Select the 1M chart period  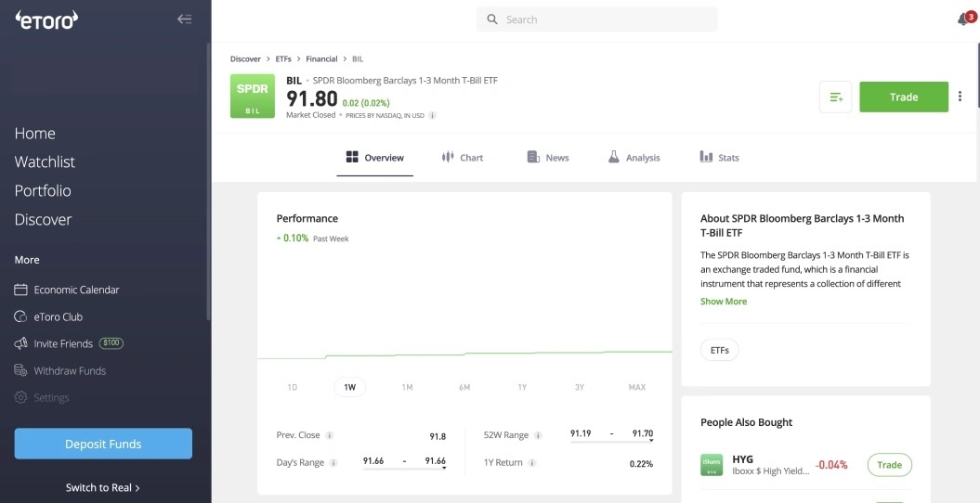click(x=407, y=387)
